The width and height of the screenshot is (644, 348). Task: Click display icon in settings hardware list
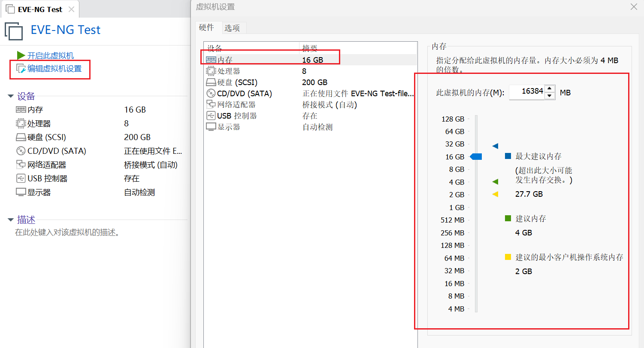coord(211,127)
